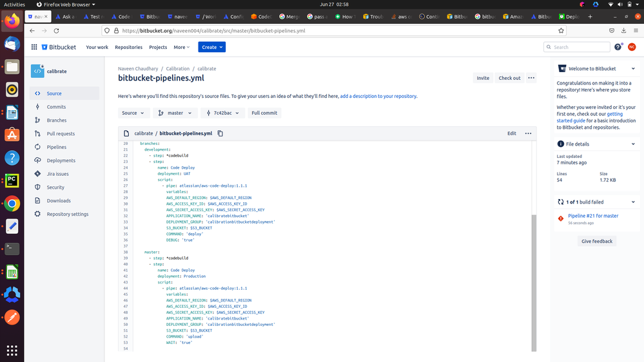
Task: Open the repository actions ellipsis near Check out
Action: (x=531, y=78)
